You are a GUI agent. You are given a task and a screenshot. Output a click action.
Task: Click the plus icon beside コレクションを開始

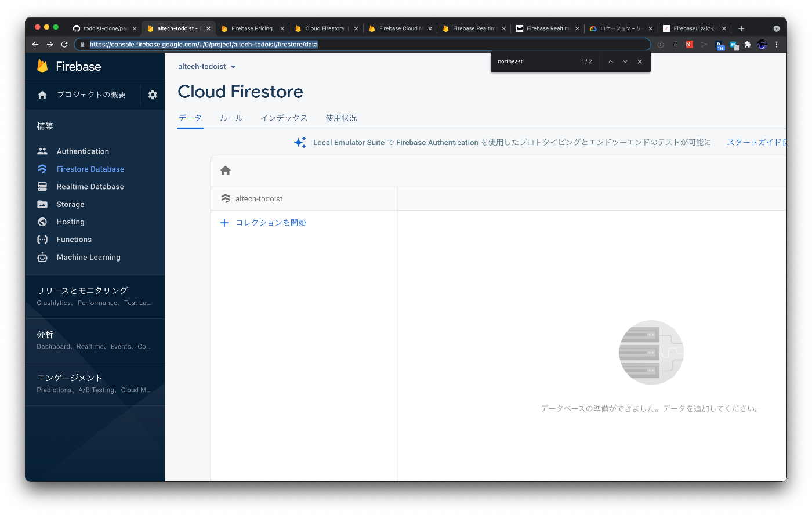224,223
